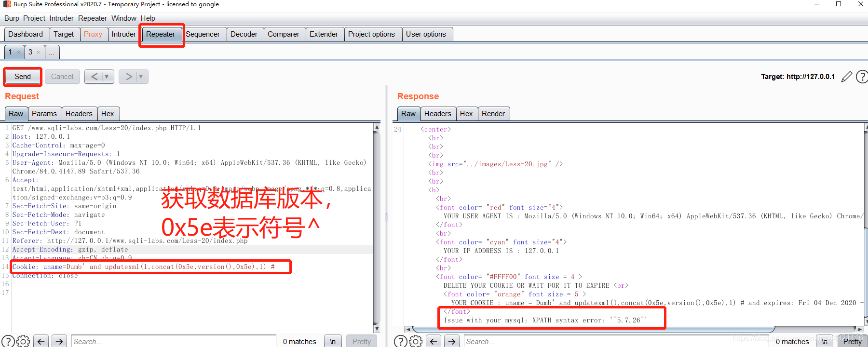Go to next request in history
The image size is (868, 347).
coord(128,77)
